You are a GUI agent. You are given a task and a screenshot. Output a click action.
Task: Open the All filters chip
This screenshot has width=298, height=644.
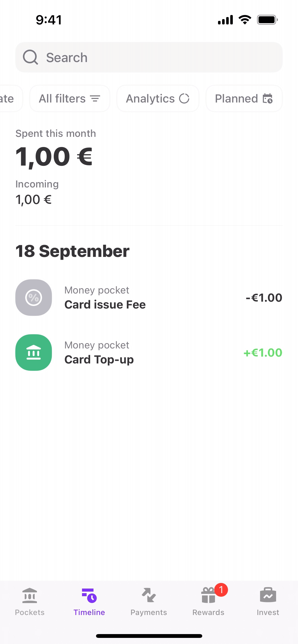(70, 99)
